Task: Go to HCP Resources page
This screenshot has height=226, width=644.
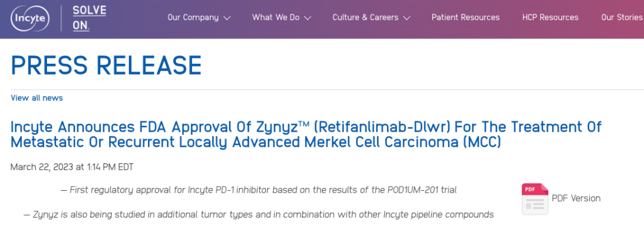Action: point(550,18)
